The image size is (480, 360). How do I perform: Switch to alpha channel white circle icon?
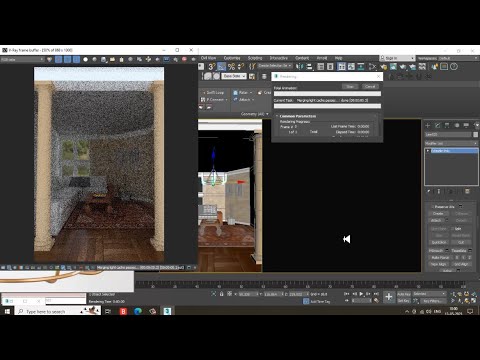86,59
